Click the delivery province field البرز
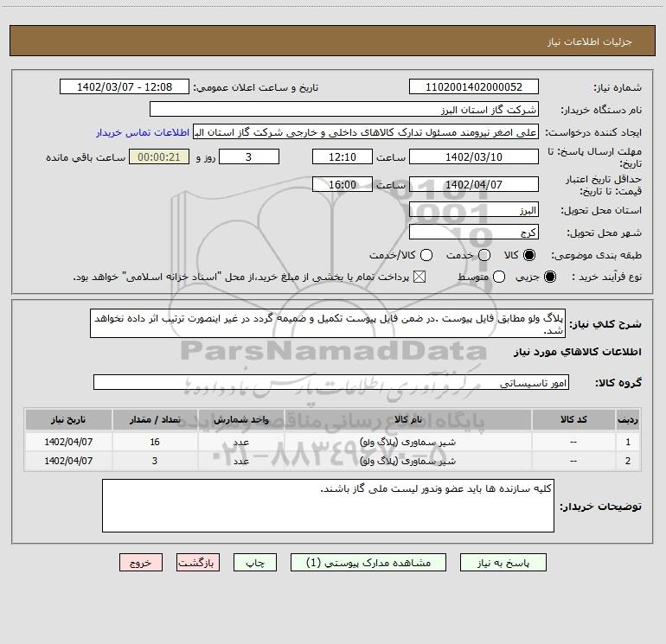 pos(474,210)
